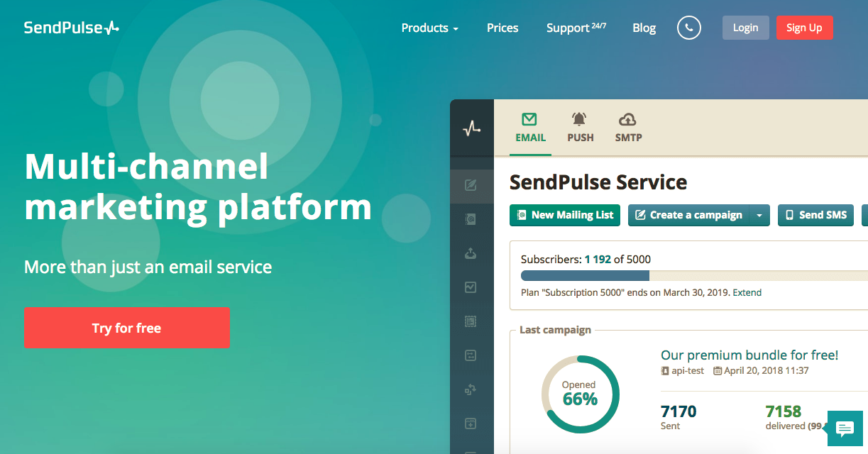Open the live chat widget icon
Viewport: 868px width, 454px height.
point(845,428)
